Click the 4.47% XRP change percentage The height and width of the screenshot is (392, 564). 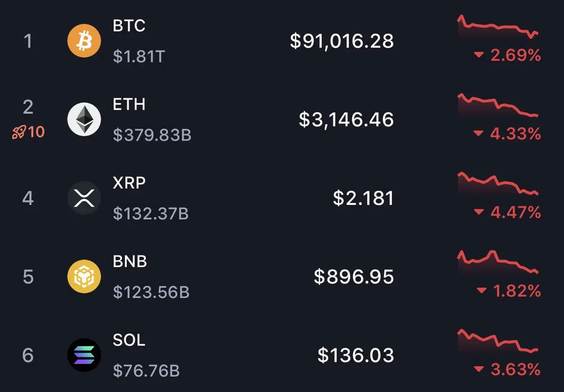[x=516, y=212]
